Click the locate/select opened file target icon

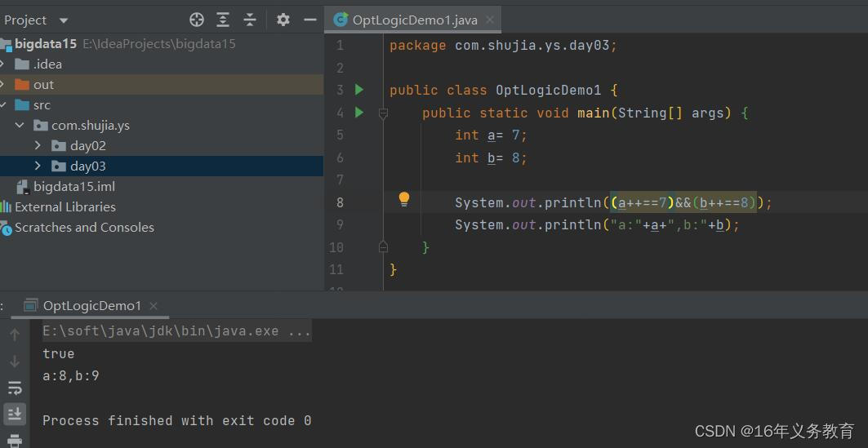pos(197,20)
